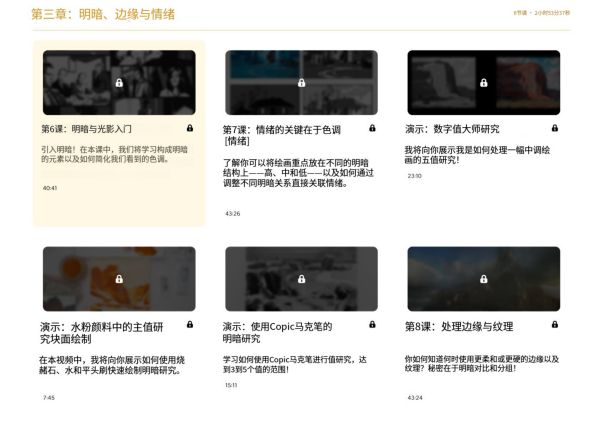Image resolution: width=600 pixels, height=423 pixels.
Task: Click description starting 在本视频中，我将向你展示
Action: tap(112, 365)
